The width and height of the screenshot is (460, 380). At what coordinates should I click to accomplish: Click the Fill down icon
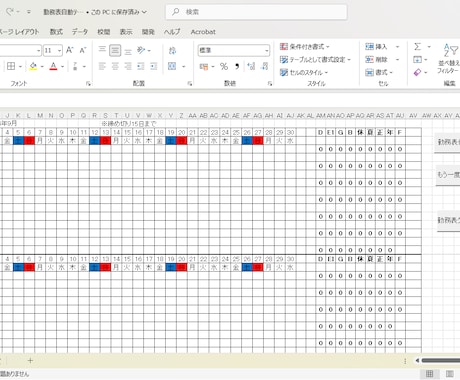point(417,60)
